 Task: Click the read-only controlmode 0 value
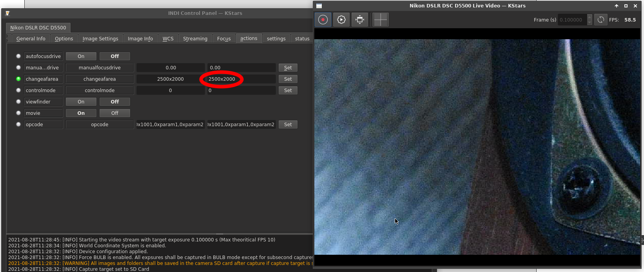(171, 91)
